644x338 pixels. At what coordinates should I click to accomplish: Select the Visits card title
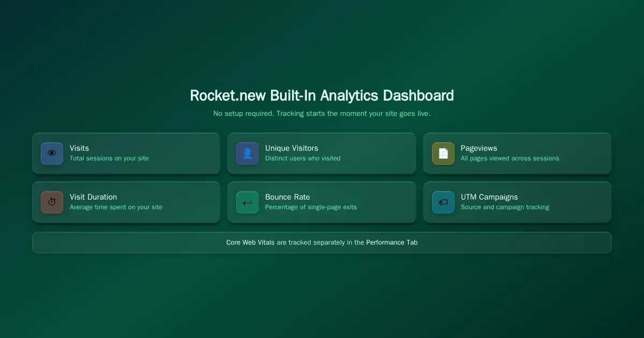pos(79,148)
